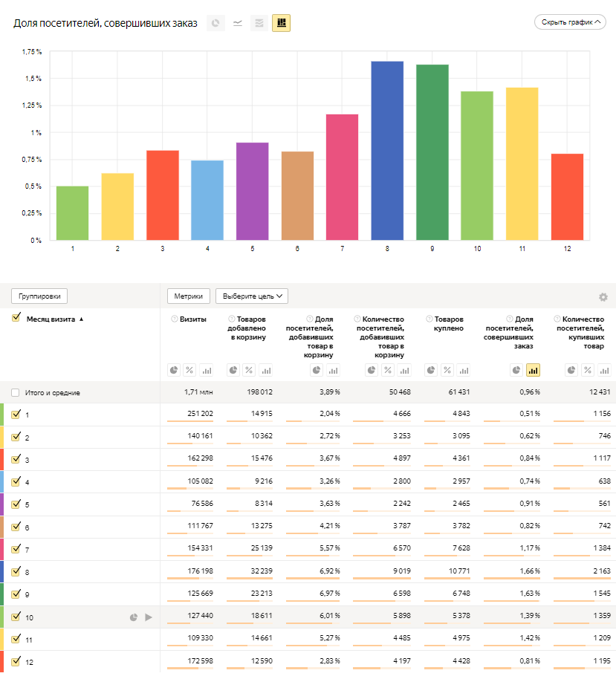Click the pink bar for month 7

tap(342, 177)
